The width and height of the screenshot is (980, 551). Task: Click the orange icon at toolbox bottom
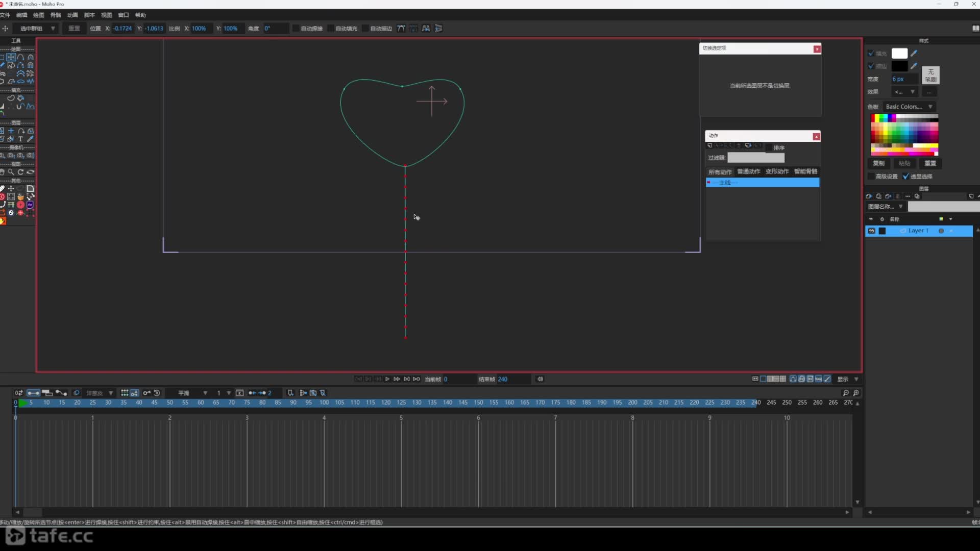(3, 221)
